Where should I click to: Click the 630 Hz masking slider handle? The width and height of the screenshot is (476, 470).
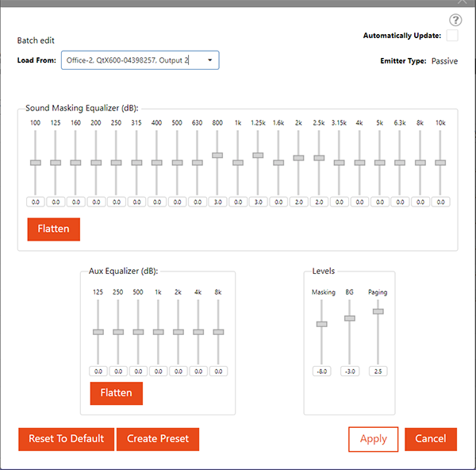click(198, 163)
